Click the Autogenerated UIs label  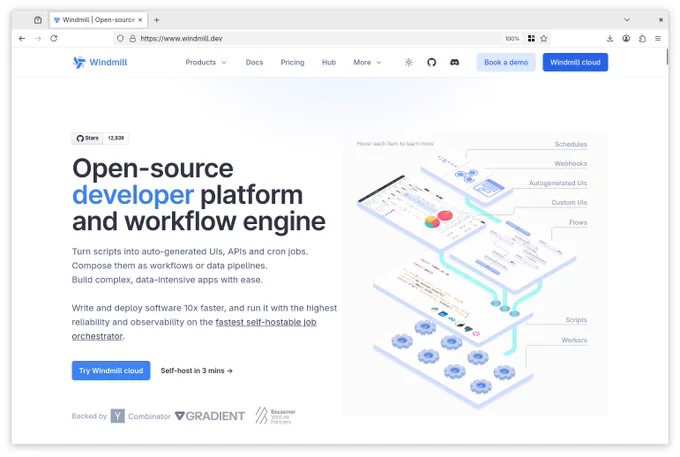[558, 183]
